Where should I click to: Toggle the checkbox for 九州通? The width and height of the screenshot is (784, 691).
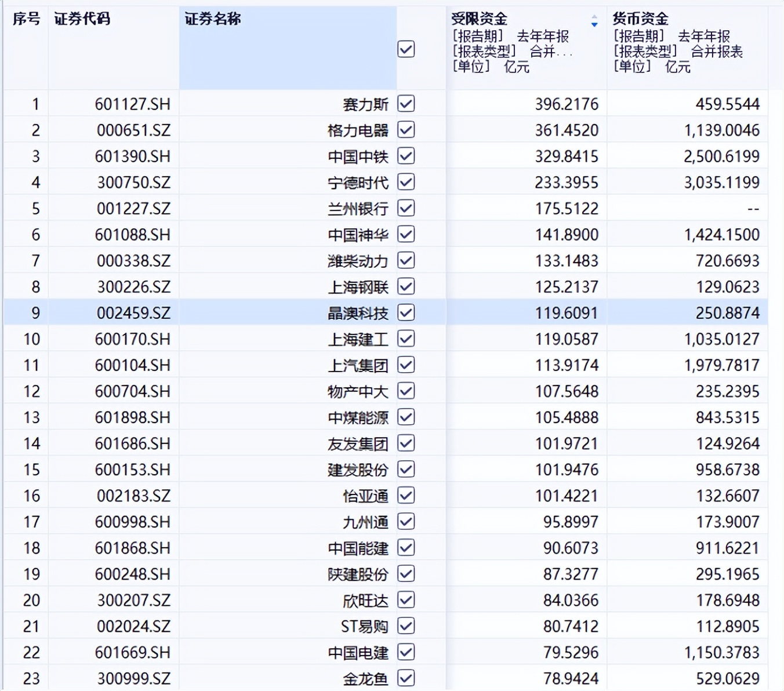pos(406,521)
